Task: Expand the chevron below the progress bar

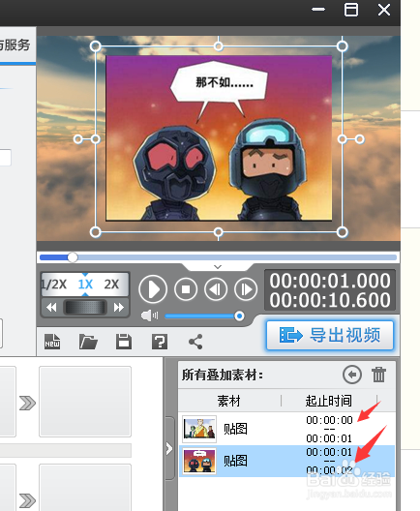Action: 218,266
